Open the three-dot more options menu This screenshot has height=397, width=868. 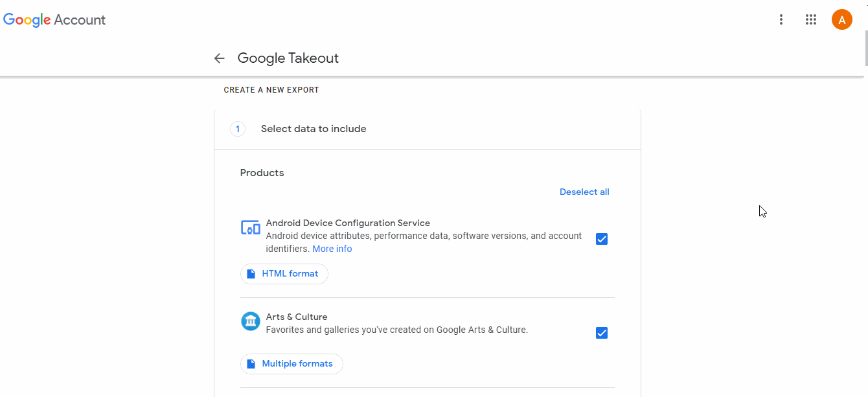781,19
